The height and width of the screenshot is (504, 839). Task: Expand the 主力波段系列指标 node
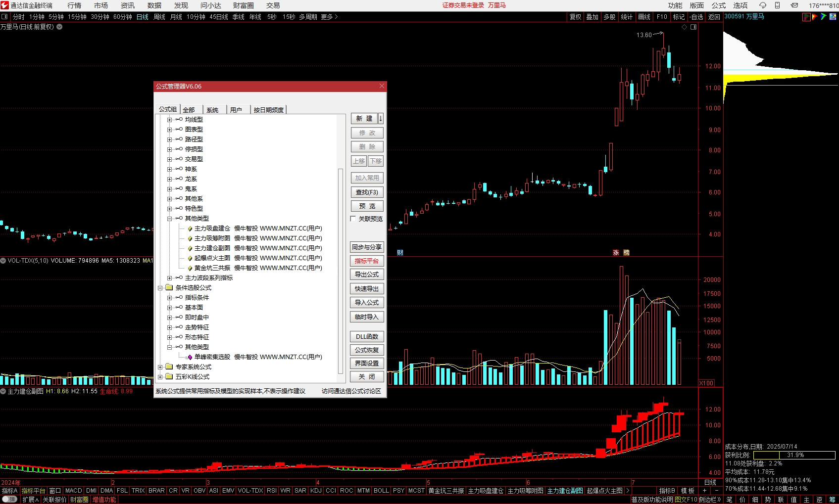click(x=169, y=278)
